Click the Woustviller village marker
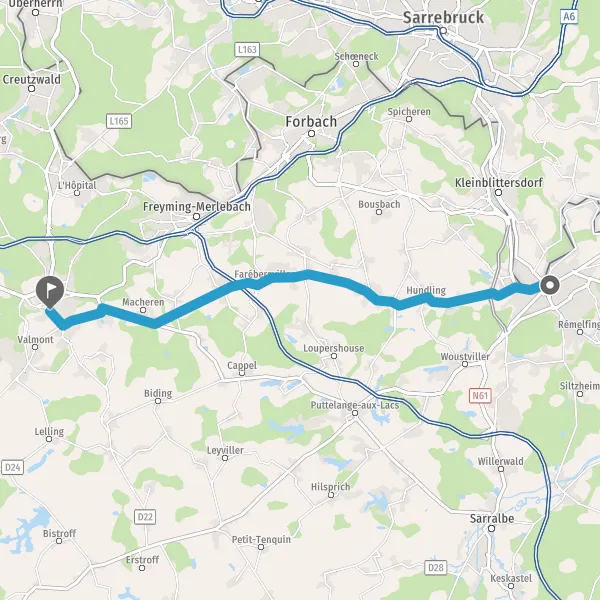 (465, 364)
